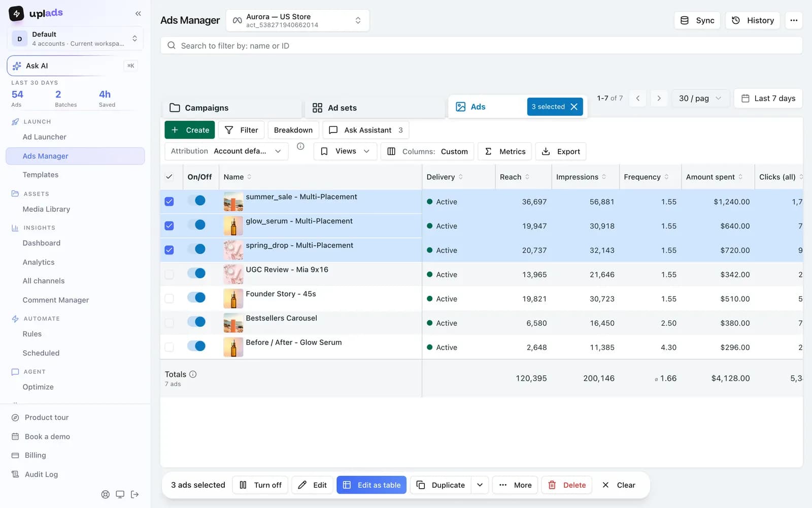This screenshot has height=508, width=812.
Task: Go to previous page arrow
Action: point(638,98)
